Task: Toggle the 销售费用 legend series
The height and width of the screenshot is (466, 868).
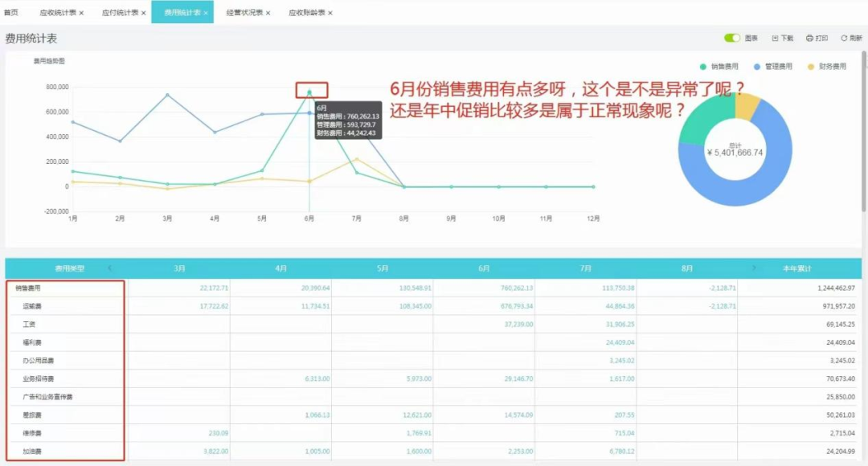Action: coord(719,67)
